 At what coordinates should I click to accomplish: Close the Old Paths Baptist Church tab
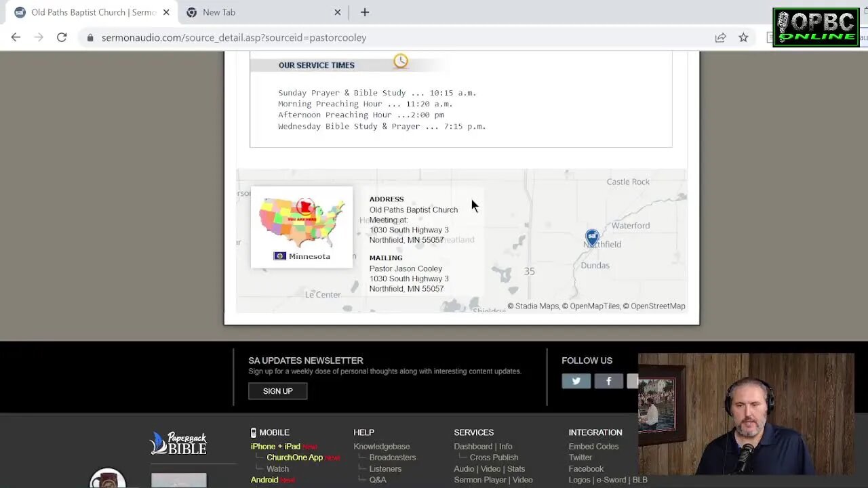(x=166, y=12)
